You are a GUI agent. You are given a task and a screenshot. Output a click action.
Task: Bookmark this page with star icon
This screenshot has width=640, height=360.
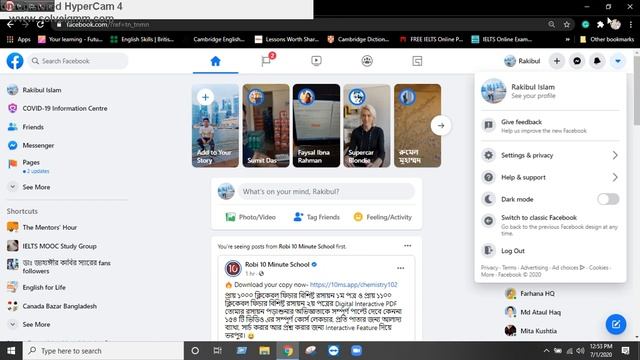tap(567, 24)
